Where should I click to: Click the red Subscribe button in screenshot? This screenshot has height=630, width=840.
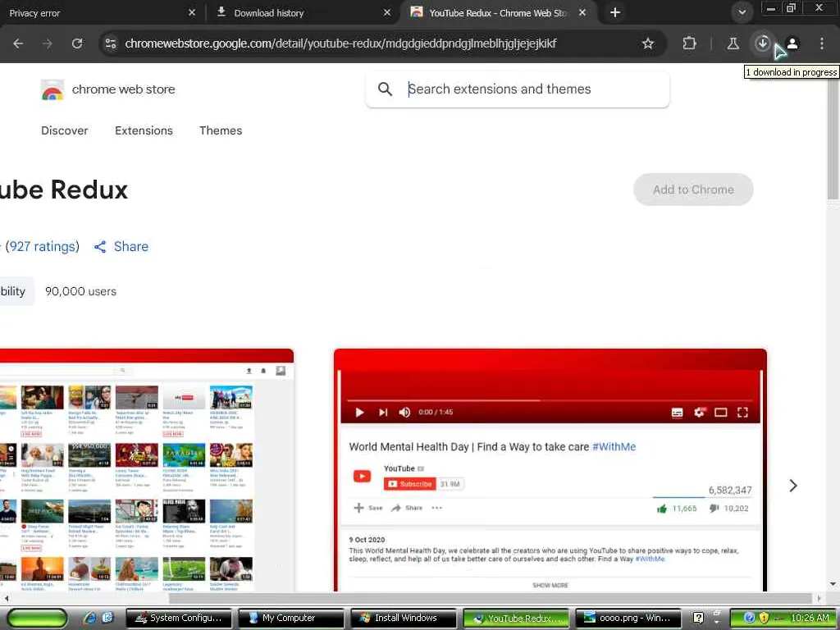click(410, 484)
